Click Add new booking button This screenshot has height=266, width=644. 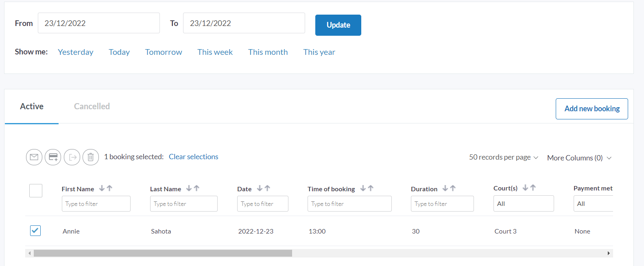pyautogui.click(x=592, y=109)
